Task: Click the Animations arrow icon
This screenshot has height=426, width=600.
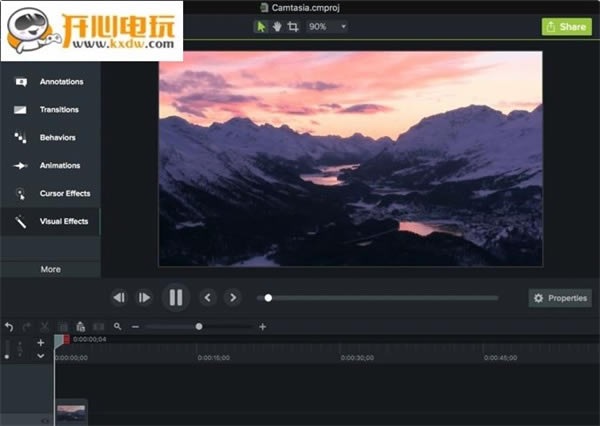Action: click(x=20, y=166)
